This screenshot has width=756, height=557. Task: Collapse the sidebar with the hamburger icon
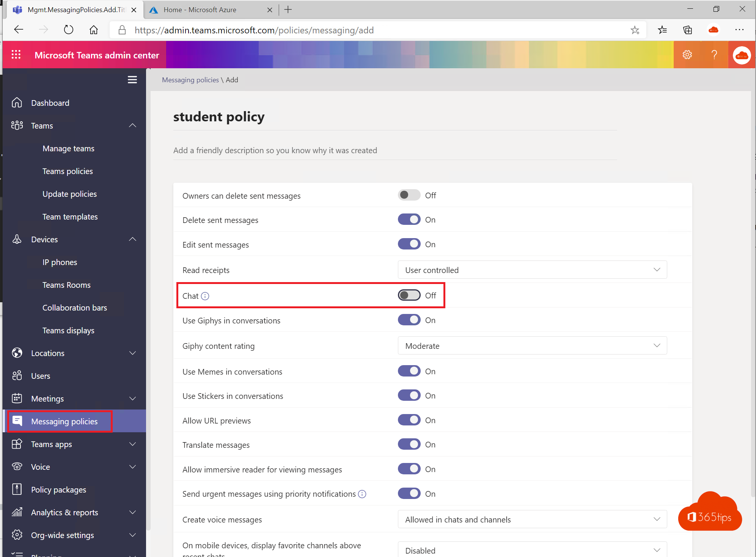click(x=132, y=80)
